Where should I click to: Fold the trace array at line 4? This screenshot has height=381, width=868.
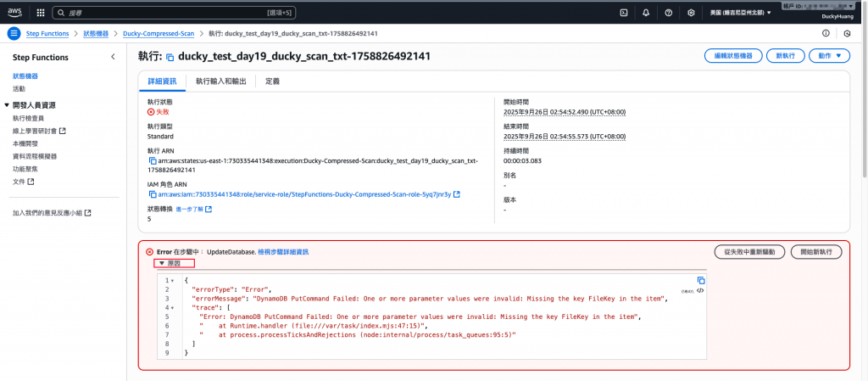tap(173, 308)
